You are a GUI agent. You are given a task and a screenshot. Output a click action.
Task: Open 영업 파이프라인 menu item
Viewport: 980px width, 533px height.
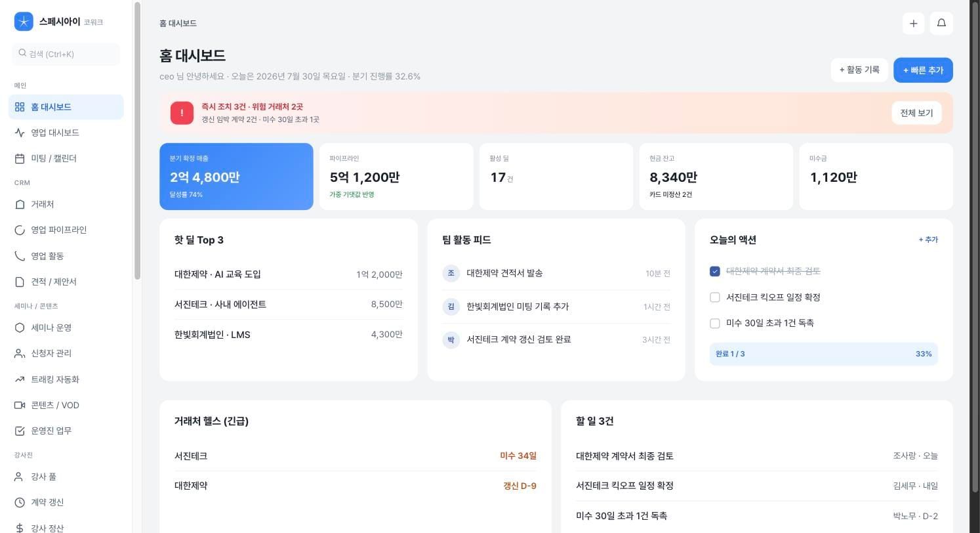click(66, 230)
